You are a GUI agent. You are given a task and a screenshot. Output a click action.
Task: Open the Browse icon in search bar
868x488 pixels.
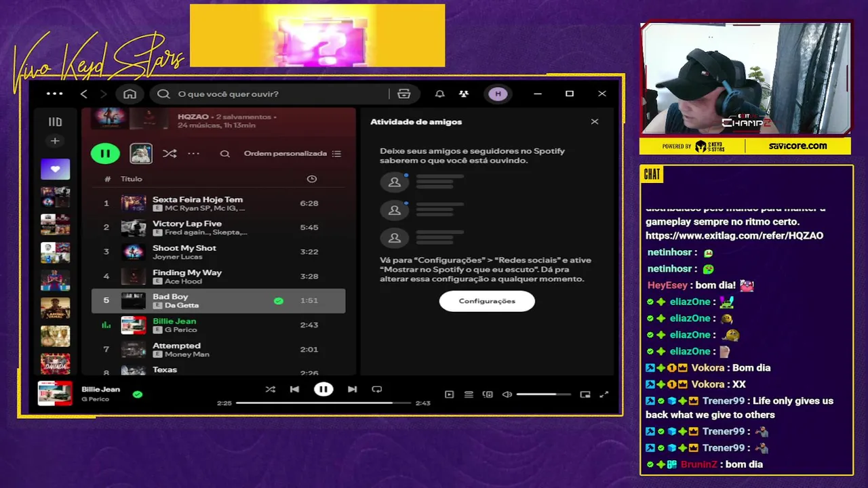tap(404, 94)
